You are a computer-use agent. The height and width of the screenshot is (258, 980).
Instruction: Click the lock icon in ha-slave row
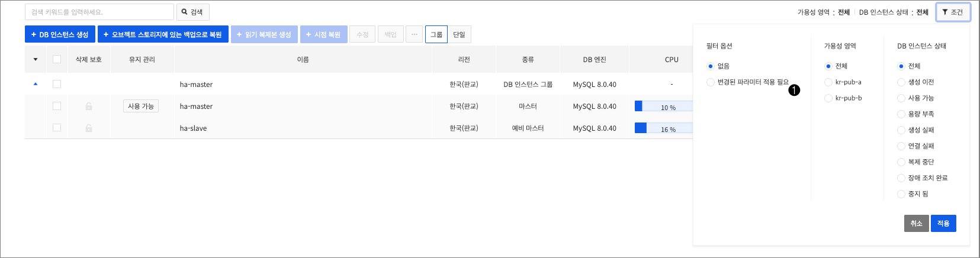tap(89, 128)
